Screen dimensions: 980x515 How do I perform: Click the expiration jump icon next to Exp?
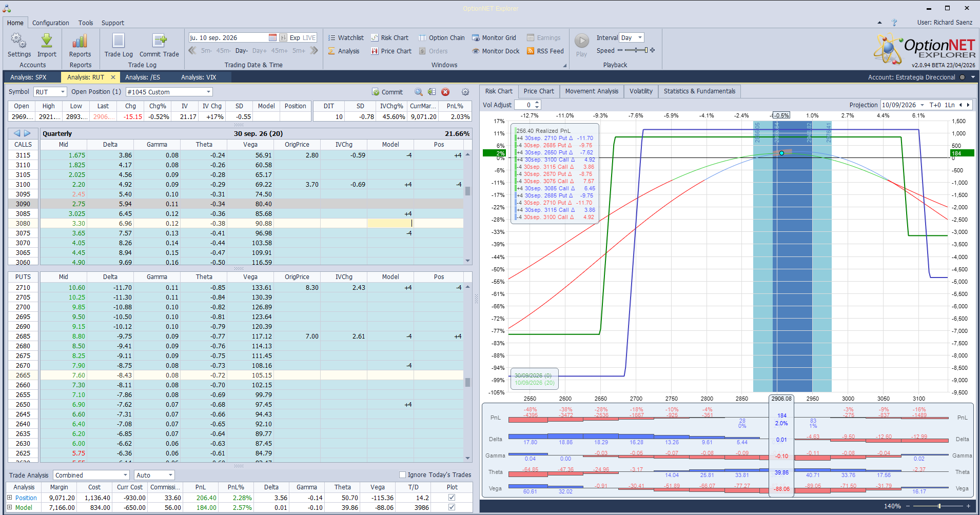283,37
